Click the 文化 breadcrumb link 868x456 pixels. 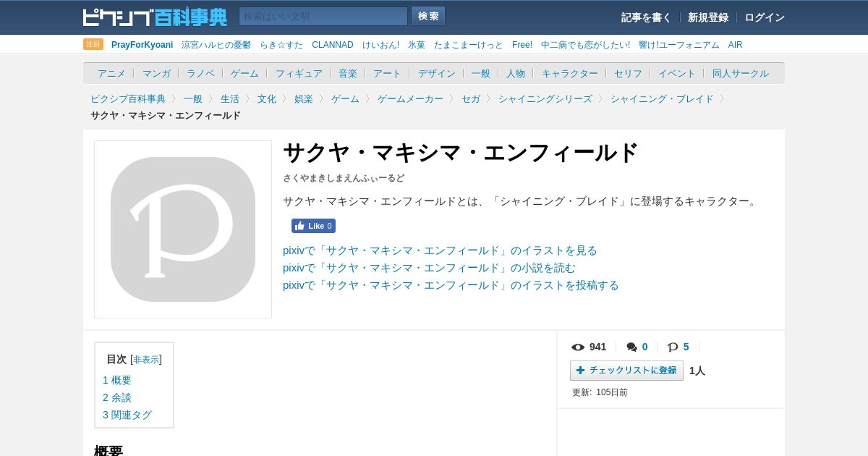(267, 98)
